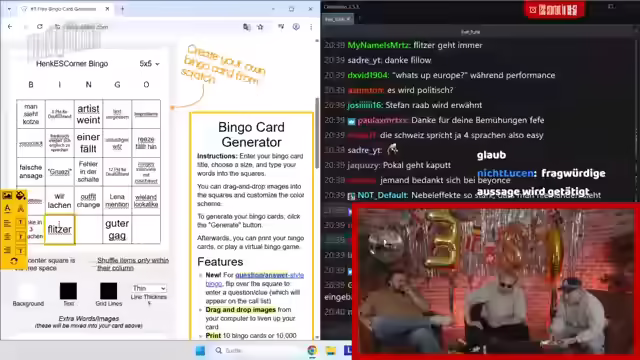The image size is (640, 360).
Task: Select the 'flitzer' bingo square
Action: pyautogui.click(x=60, y=230)
